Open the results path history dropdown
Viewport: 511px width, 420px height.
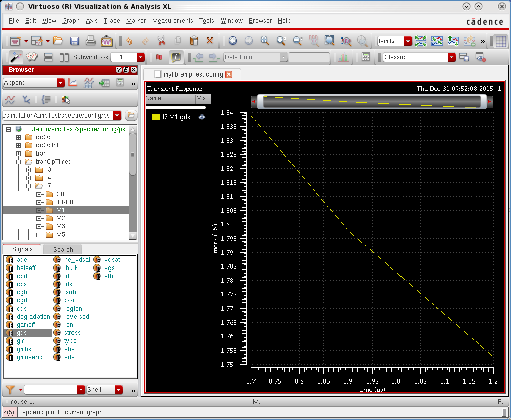(117, 116)
